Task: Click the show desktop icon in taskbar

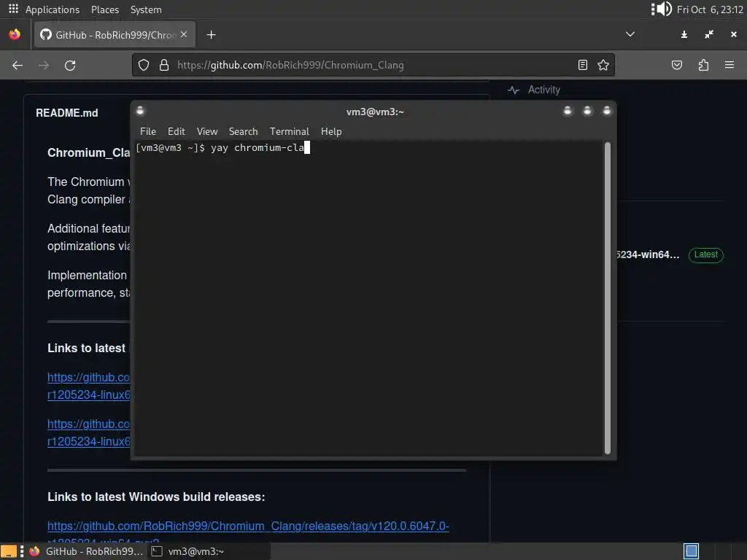Action: 9,551
